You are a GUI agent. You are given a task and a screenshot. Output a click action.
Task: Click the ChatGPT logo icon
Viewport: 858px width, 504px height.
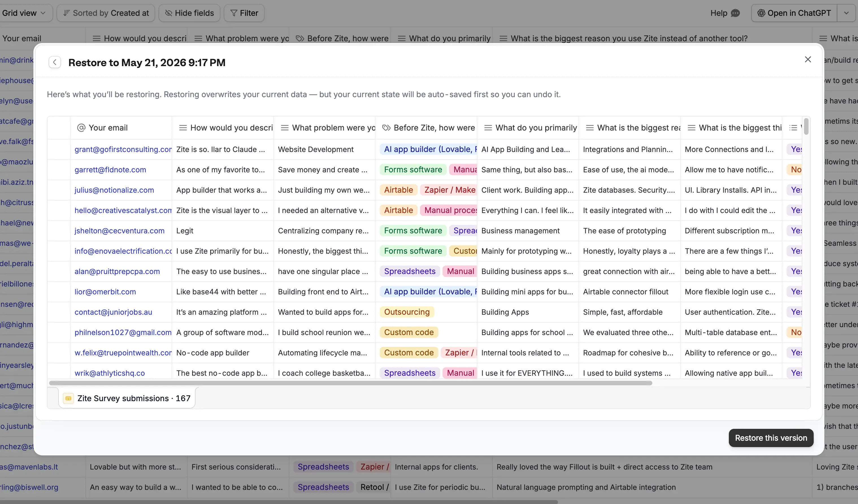tap(761, 13)
